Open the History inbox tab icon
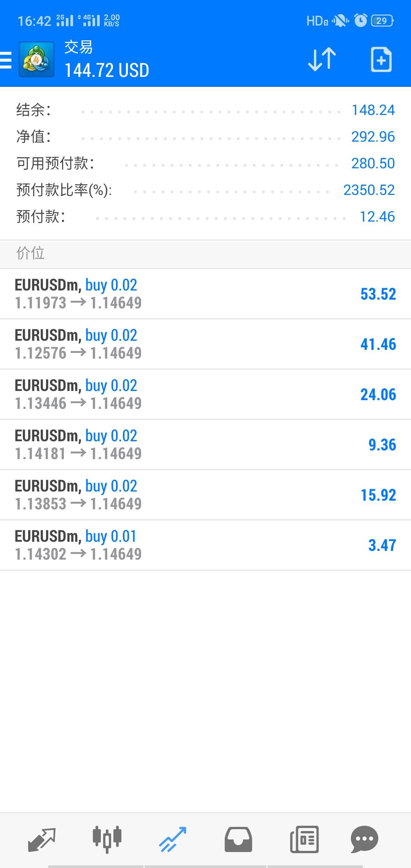The width and height of the screenshot is (411, 868). 238,839
